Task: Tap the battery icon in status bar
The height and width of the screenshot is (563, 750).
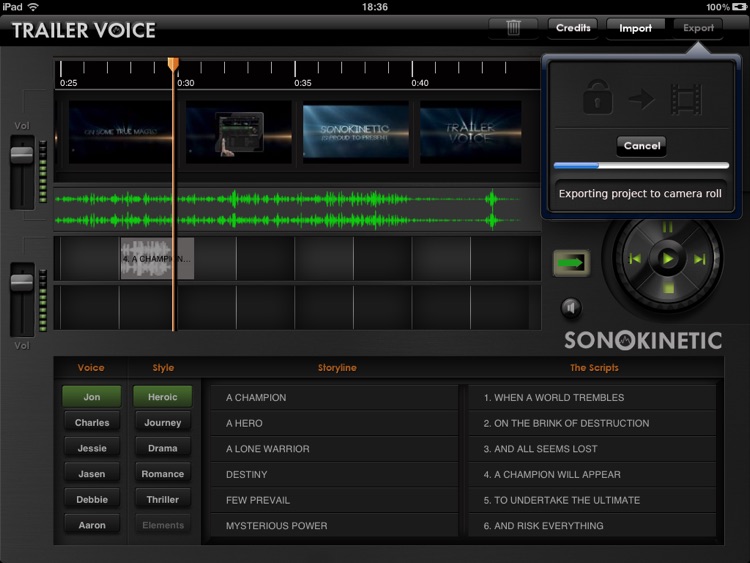Action: point(739,7)
